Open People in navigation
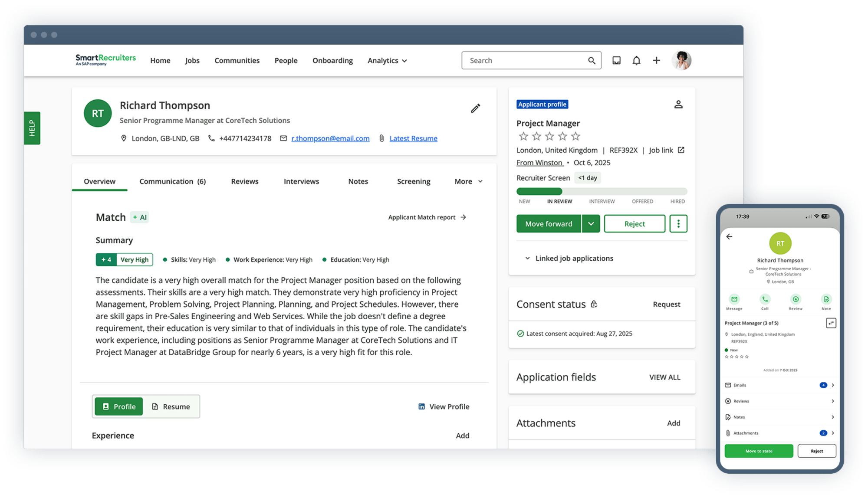The width and height of the screenshot is (868, 498). click(x=286, y=60)
